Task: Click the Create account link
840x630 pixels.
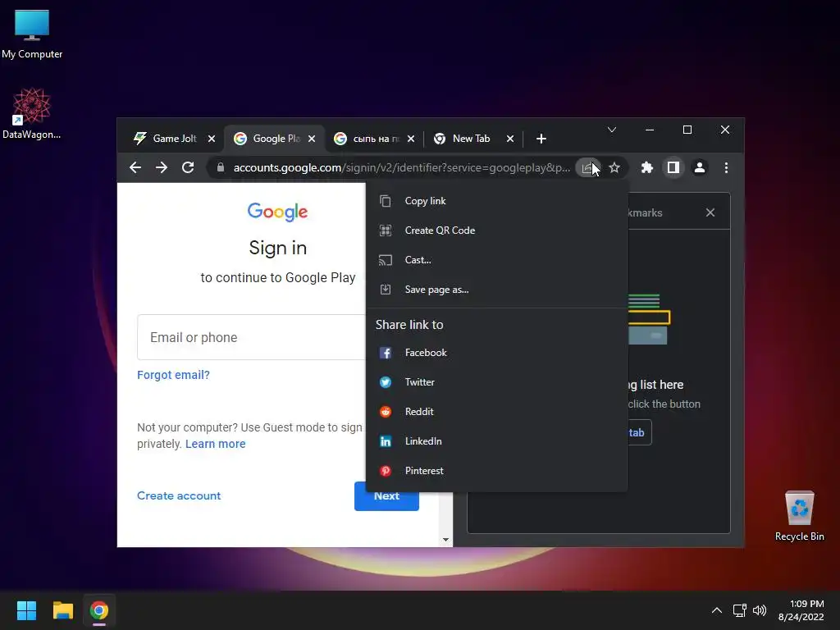Action: [x=179, y=495]
